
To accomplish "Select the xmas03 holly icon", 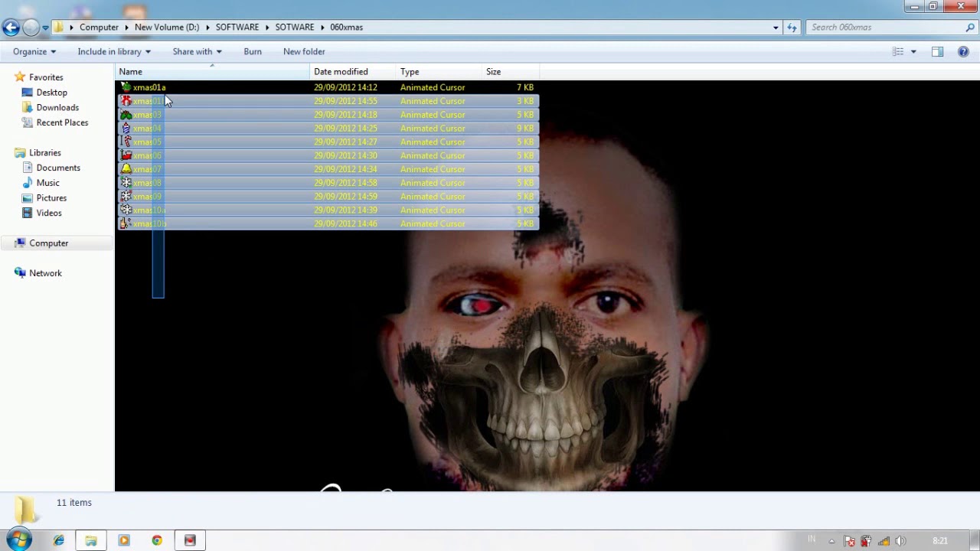I will pos(126,115).
